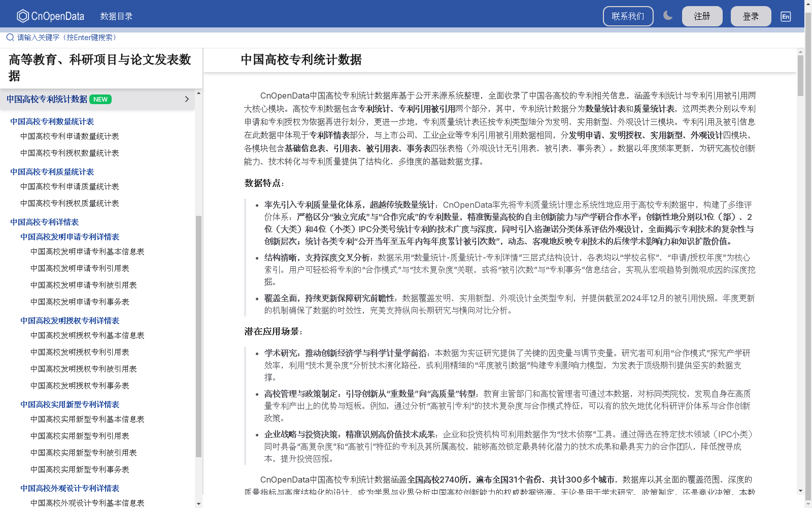Open 中国高校发明授权专利基本信息表
Screen dimensions: 812x508
click(87, 335)
